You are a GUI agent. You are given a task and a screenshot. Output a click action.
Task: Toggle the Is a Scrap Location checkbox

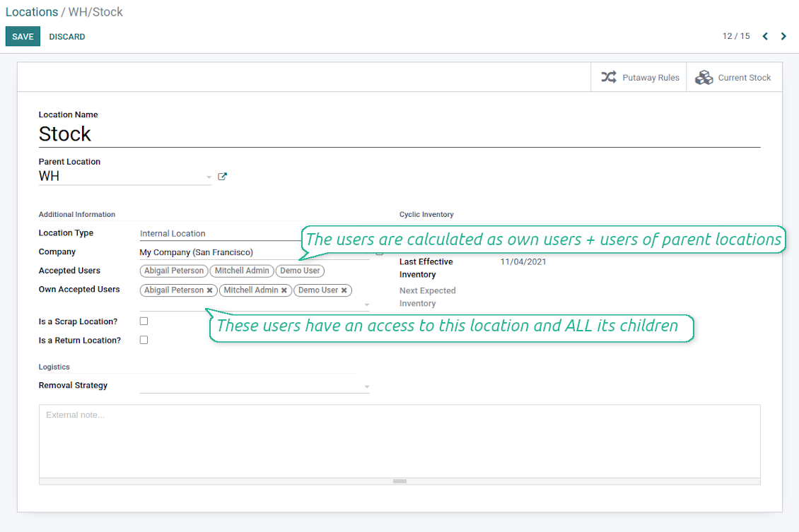(144, 321)
